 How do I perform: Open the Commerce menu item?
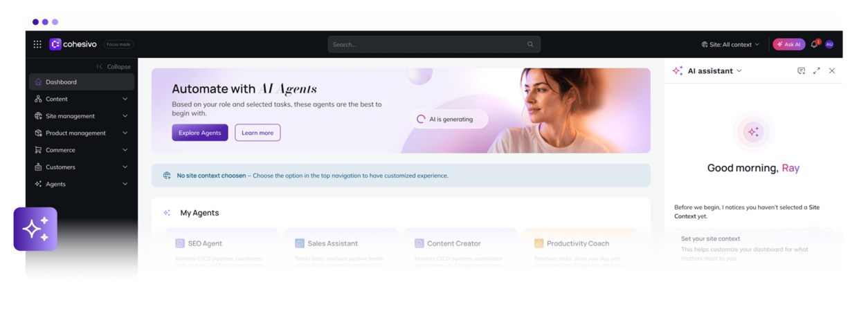tap(82, 150)
